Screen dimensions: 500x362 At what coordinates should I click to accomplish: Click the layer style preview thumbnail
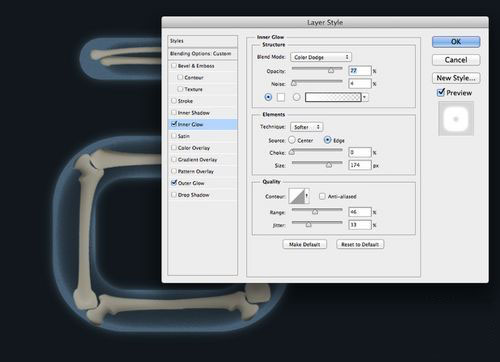click(456, 119)
